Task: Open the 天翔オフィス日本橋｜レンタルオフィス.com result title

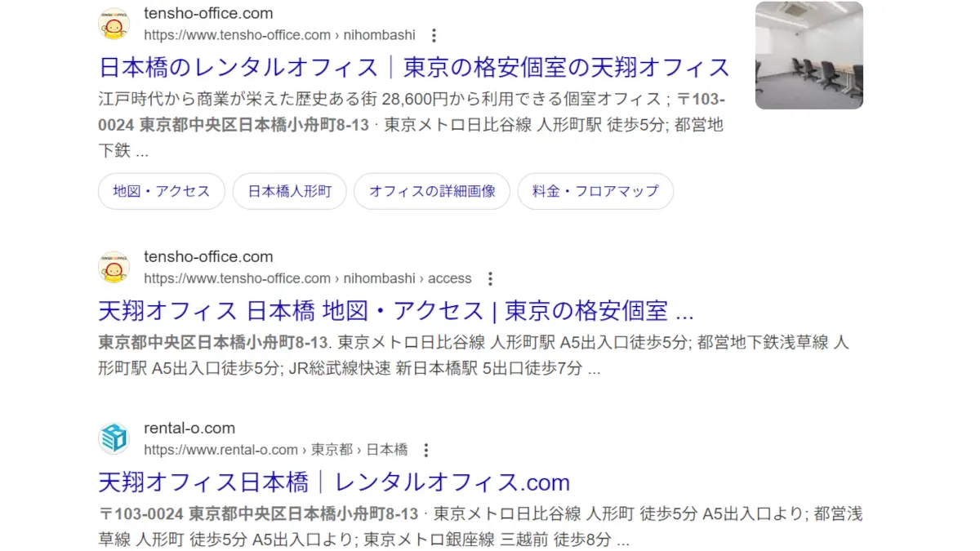Action: tap(334, 482)
